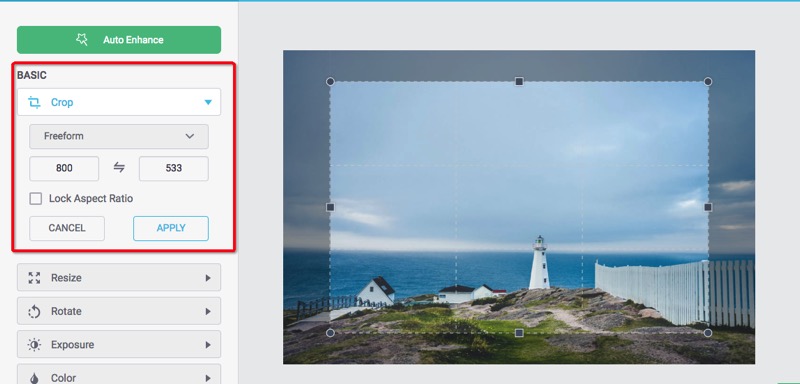Click the Crop tool icon
Image resolution: width=800 pixels, height=384 pixels.
[34, 103]
